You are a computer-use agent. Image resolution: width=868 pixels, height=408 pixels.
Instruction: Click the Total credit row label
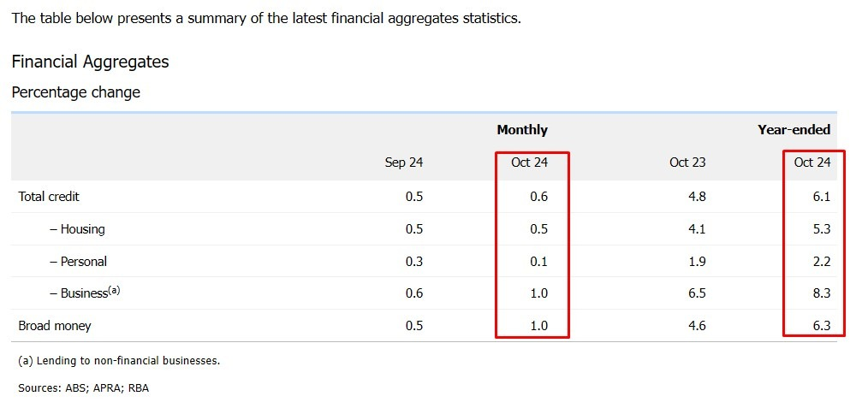click(49, 196)
